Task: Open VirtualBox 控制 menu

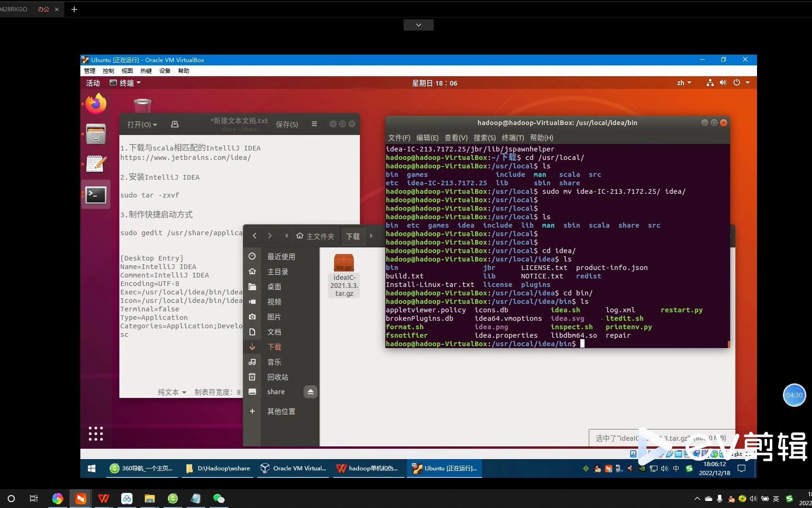Action: coord(109,71)
